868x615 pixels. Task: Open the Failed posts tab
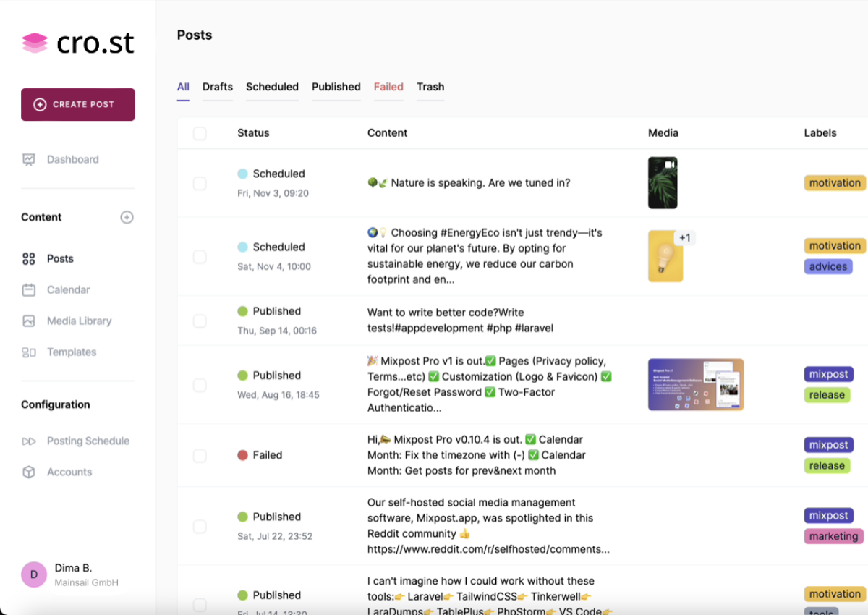click(388, 87)
